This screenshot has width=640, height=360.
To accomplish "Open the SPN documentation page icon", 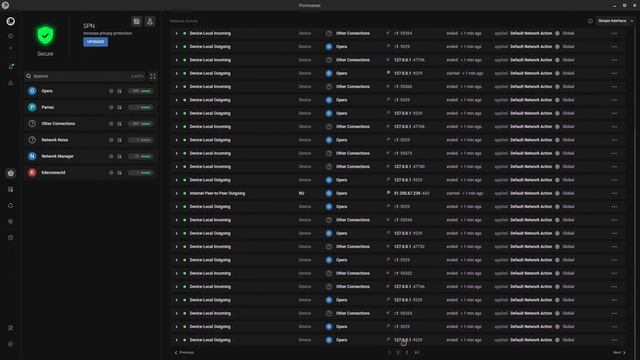I will tap(137, 21).
